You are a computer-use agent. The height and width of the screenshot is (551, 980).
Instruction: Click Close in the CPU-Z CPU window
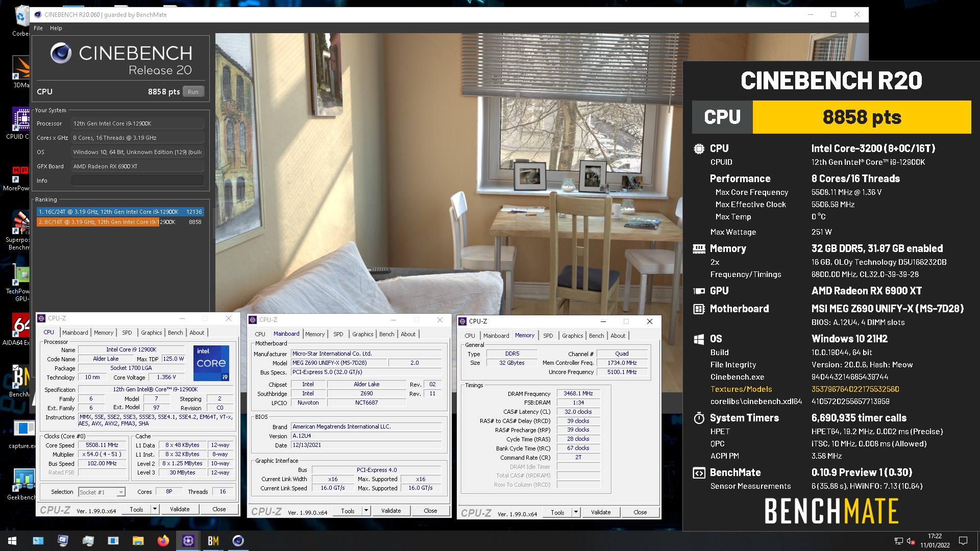tap(219, 509)
